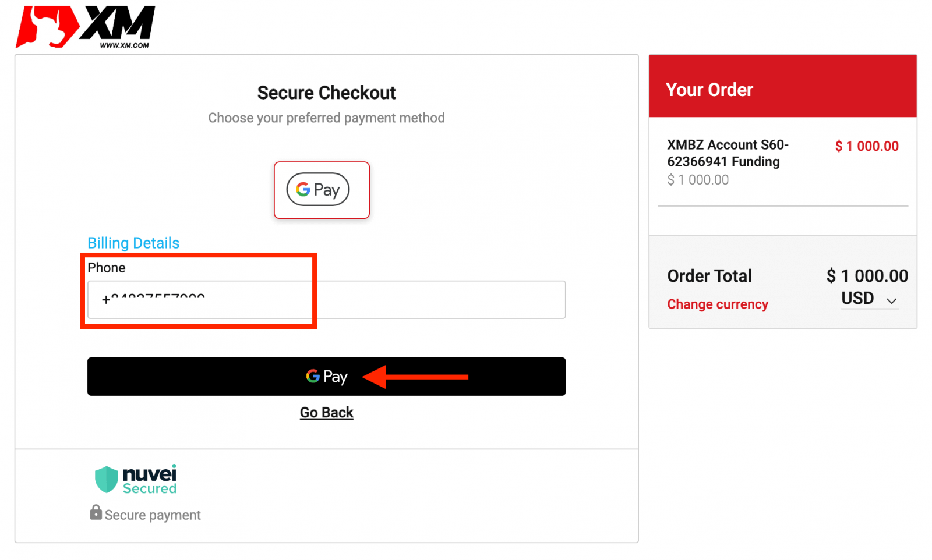Click the Your Order panel header
The image size is (932, 560).
point(709,89)
